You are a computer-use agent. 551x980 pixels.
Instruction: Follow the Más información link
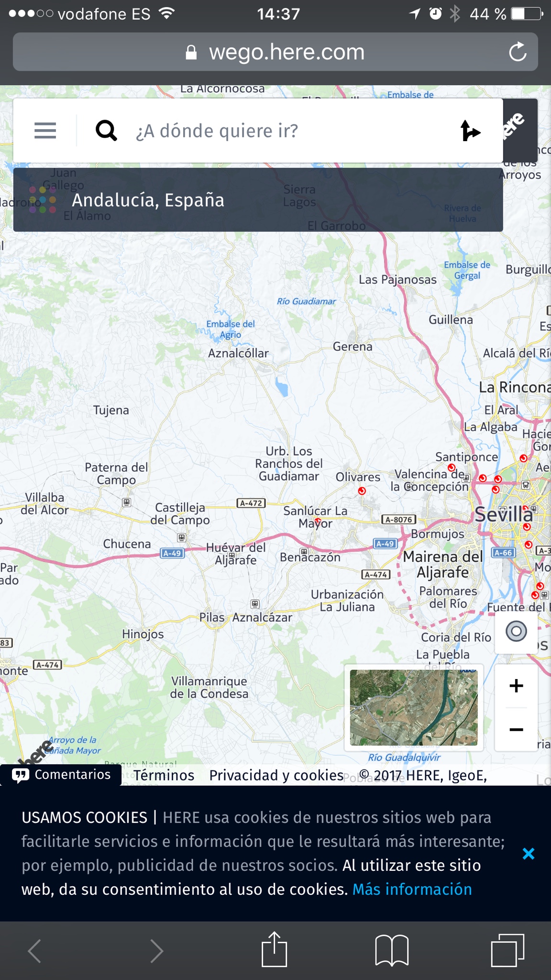point(412,889)
